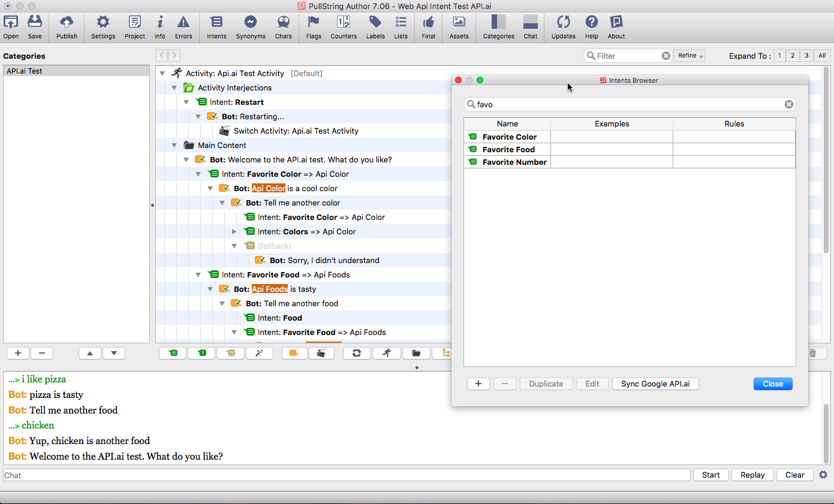Click the magic wand button below the tree

(259, 353)
